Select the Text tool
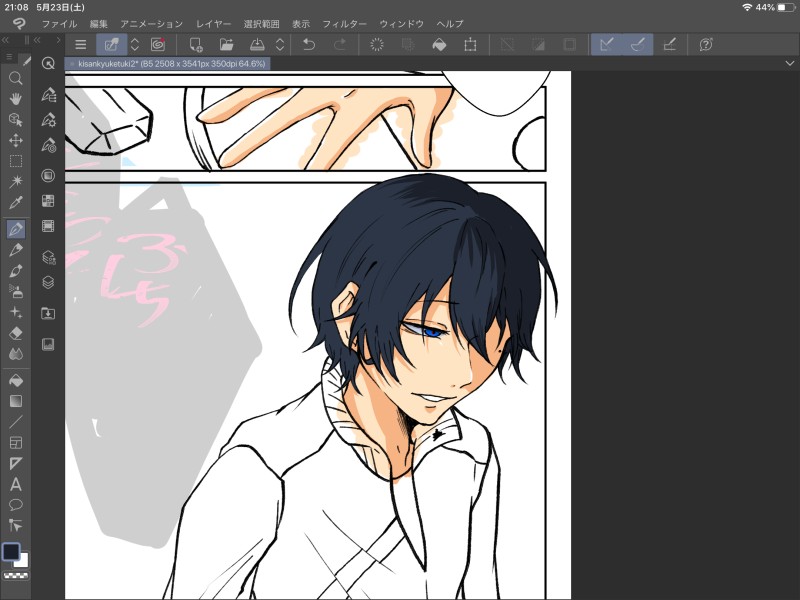800x600 pixels. coord(16,484)
